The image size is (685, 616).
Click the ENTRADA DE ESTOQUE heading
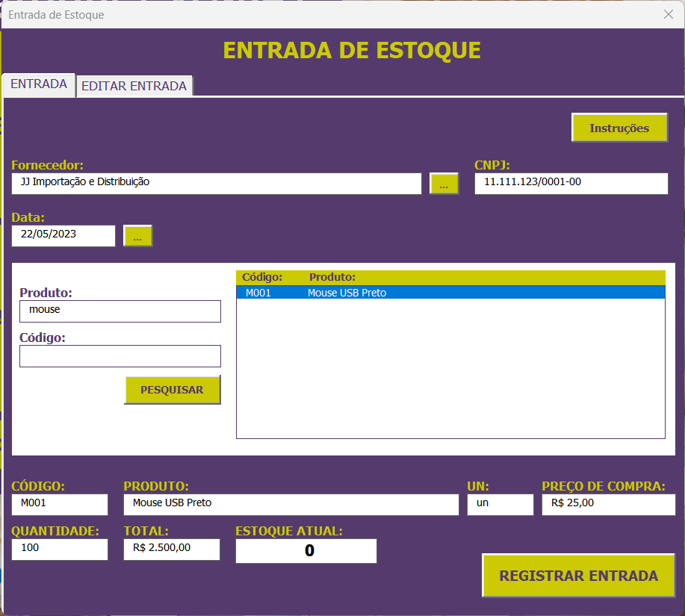352,50
